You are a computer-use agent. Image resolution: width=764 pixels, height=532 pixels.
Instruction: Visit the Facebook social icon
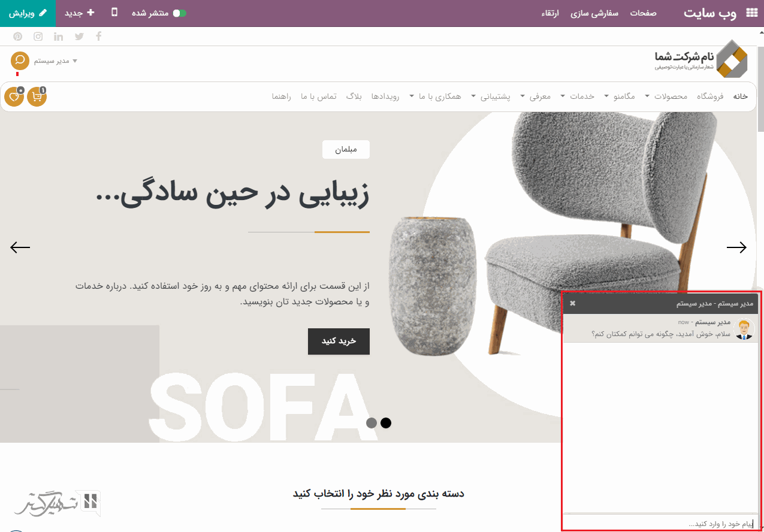(99, 37)
